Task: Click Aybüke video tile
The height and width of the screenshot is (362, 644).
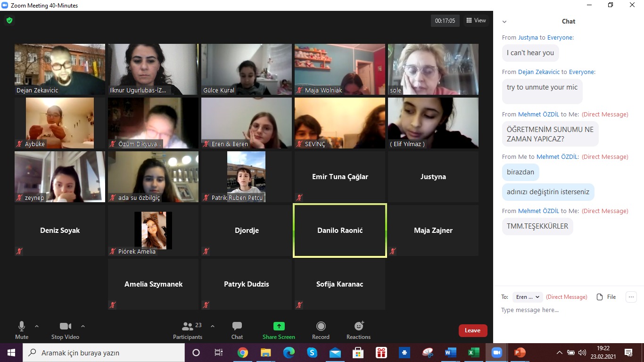Action: point(60,123)
